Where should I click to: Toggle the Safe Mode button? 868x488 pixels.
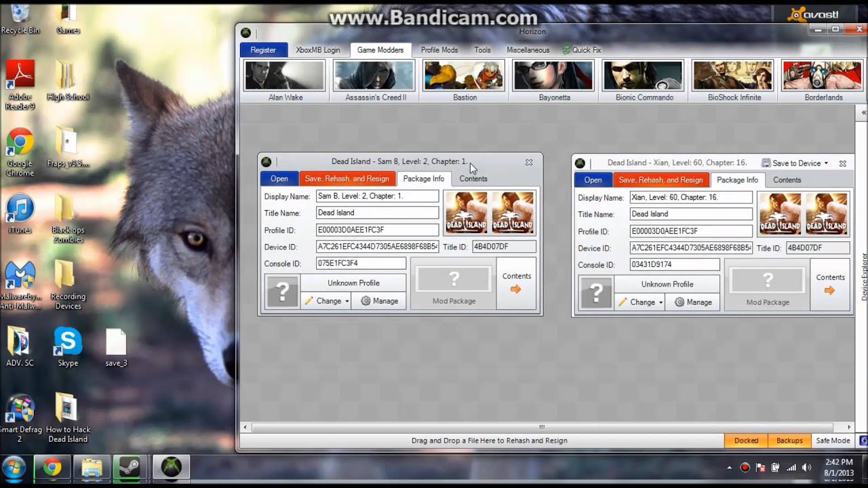click(833, 441)
